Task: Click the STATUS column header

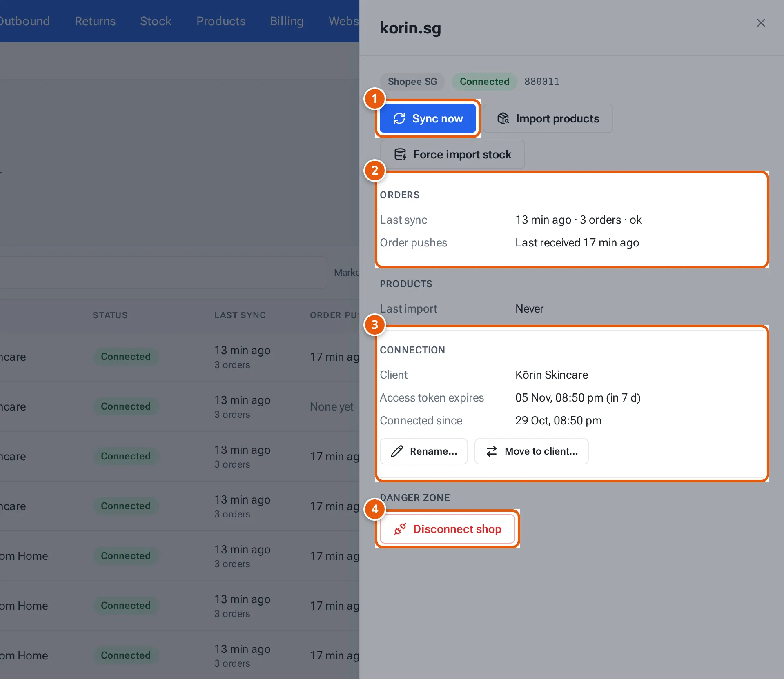Action: [x=110, y=315]
